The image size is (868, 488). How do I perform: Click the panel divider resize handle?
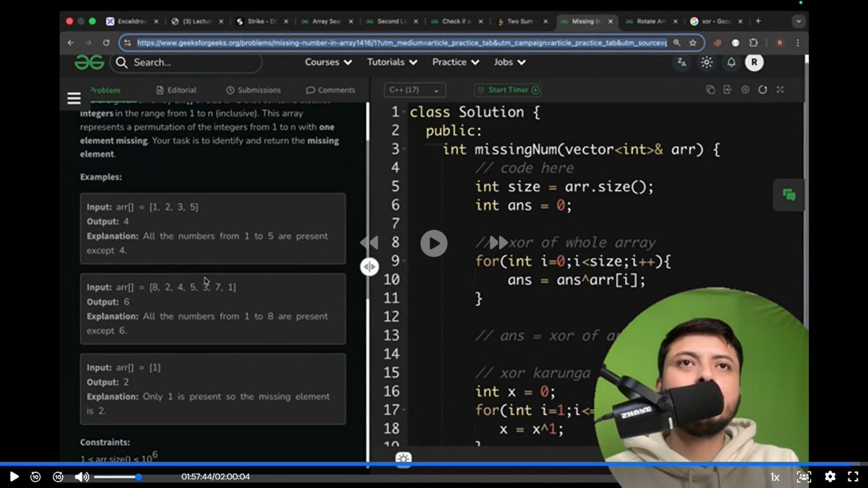click(x=370, y=267)
